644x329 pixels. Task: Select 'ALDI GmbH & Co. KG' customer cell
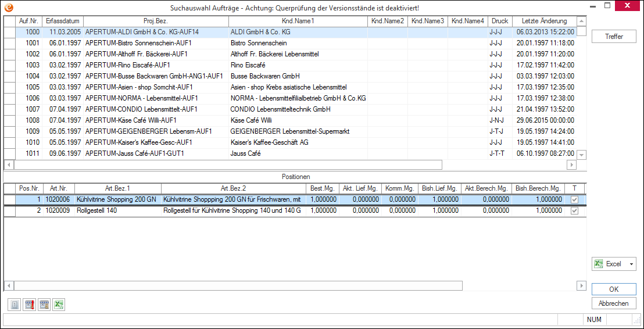pos(298,32)
